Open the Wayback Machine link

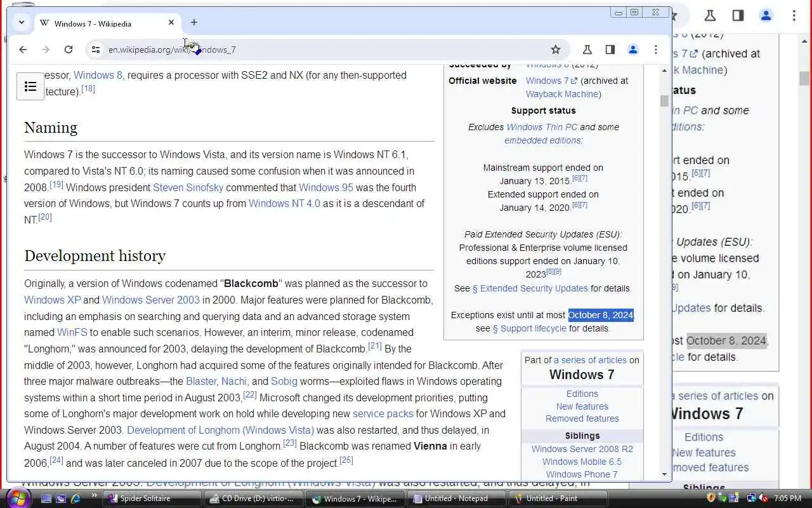click(563, 94)
